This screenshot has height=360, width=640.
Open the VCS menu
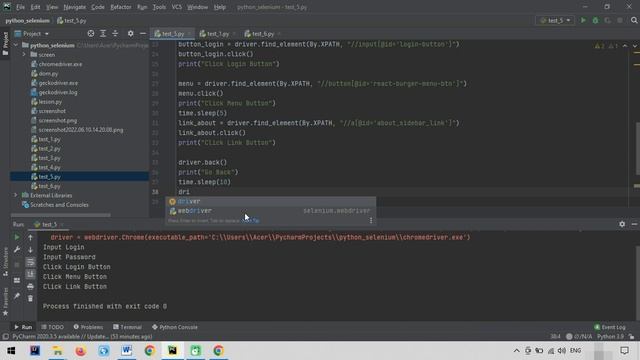(177, 7)
